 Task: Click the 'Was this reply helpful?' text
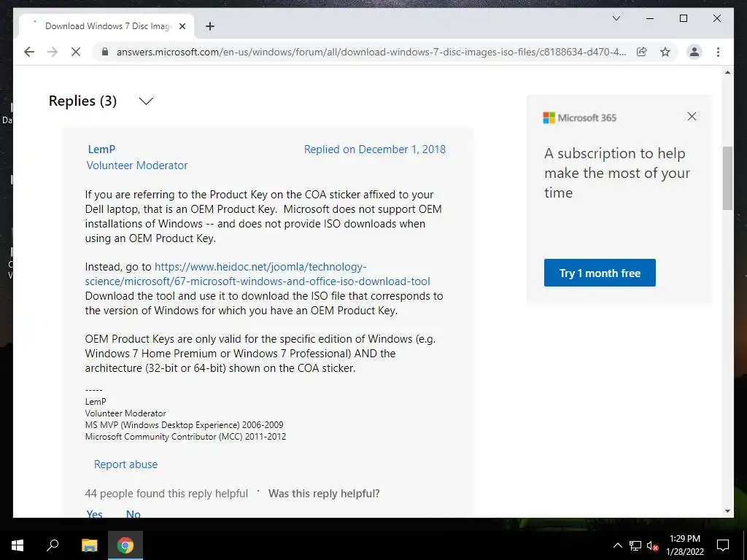pyautogui.click(x=324, y=494)
